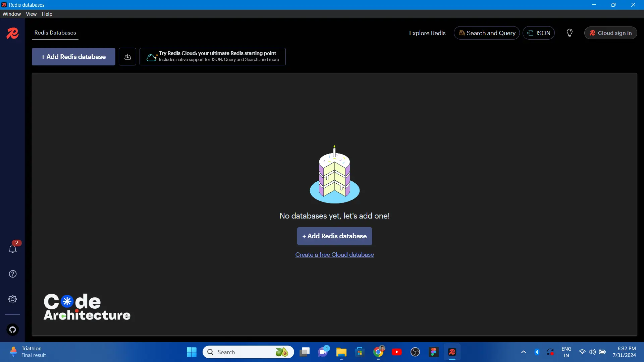Click the Bluetooth tray icon
The height and width of the screenshot is (362, 644).
click(537, 352)
